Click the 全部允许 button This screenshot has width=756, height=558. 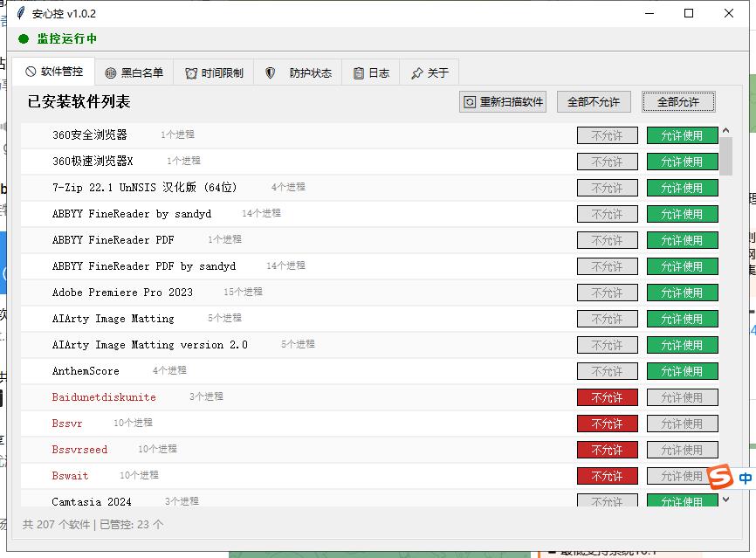click(x=678, y=102)
